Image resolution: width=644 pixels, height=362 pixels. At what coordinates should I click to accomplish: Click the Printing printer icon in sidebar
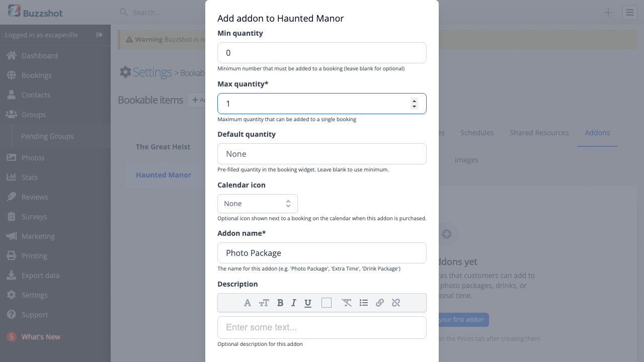[x=11, y=255]
